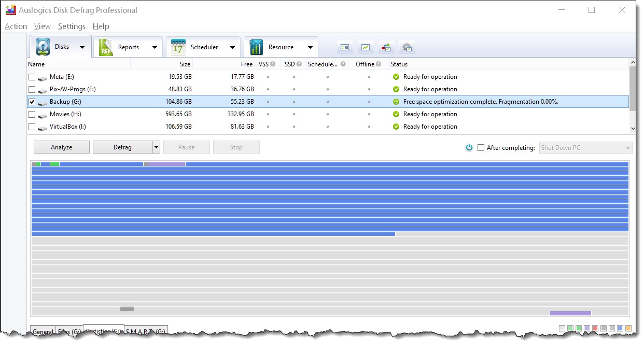Click the optimization complete status icon for Backup (G:)
644x346 pixels.
click(396, 102)
